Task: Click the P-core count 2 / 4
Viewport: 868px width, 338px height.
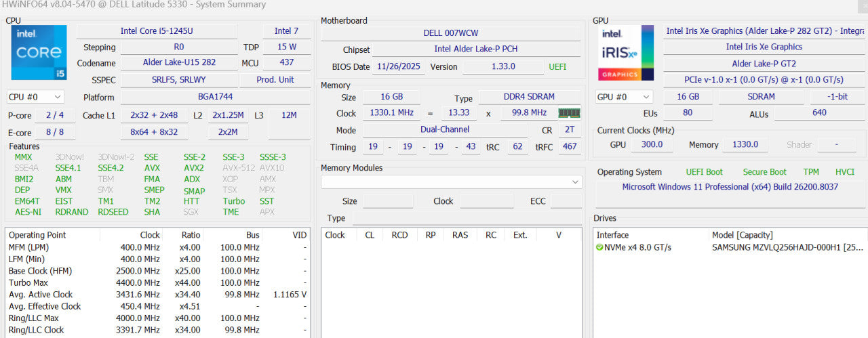Action: [x=55, y=115]
